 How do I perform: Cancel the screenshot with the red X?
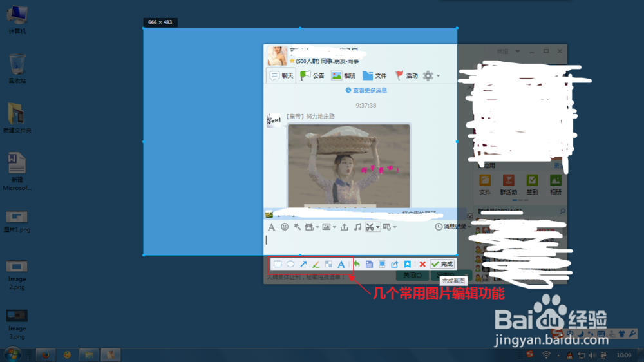[x=422, y=264]
